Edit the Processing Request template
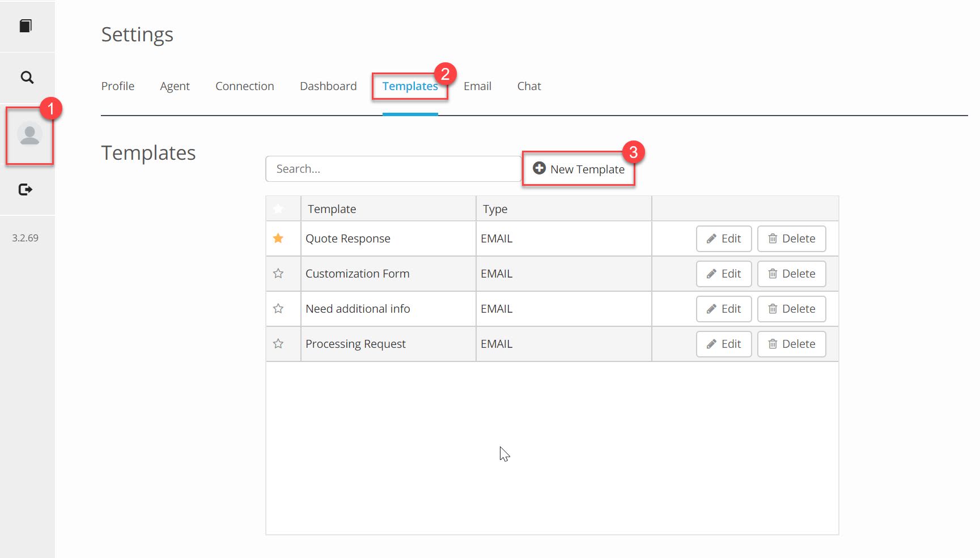980x558 pixels. pyautogui.click(x=724, y=344)
